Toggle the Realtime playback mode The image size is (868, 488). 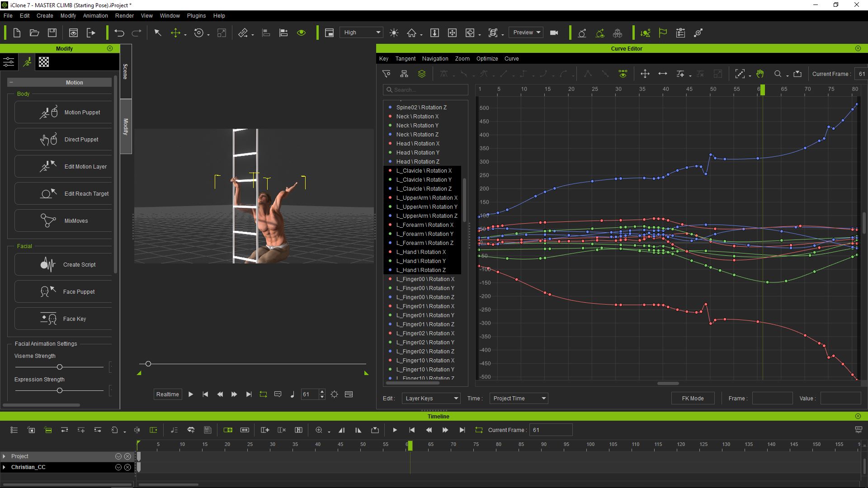click(x=168, y=394)
